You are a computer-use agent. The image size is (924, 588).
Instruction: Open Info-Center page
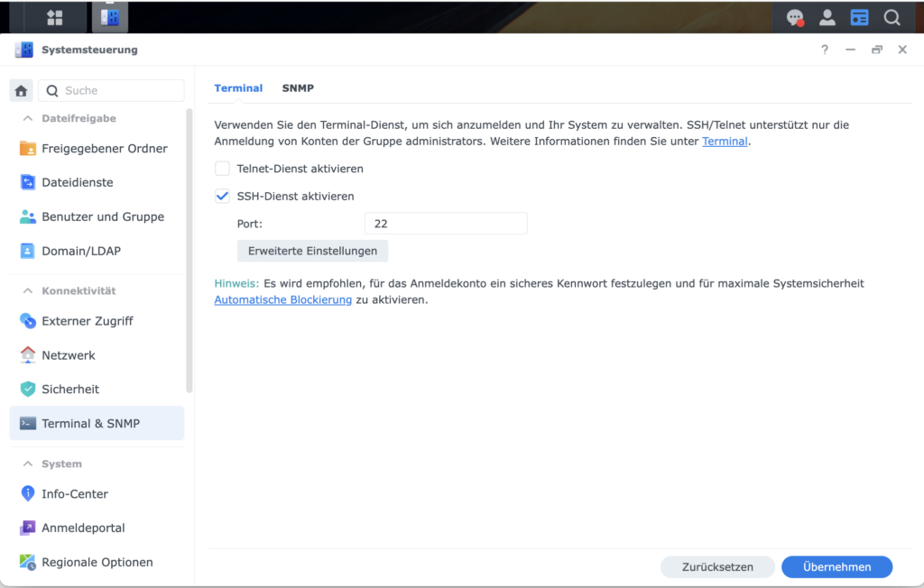[97, 493]
